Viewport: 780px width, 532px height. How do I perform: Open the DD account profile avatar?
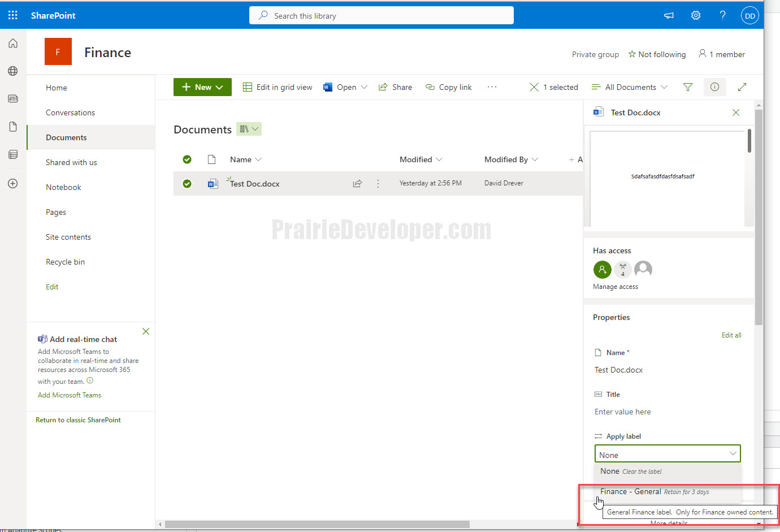pyautogui.click(x=749, y=16)
